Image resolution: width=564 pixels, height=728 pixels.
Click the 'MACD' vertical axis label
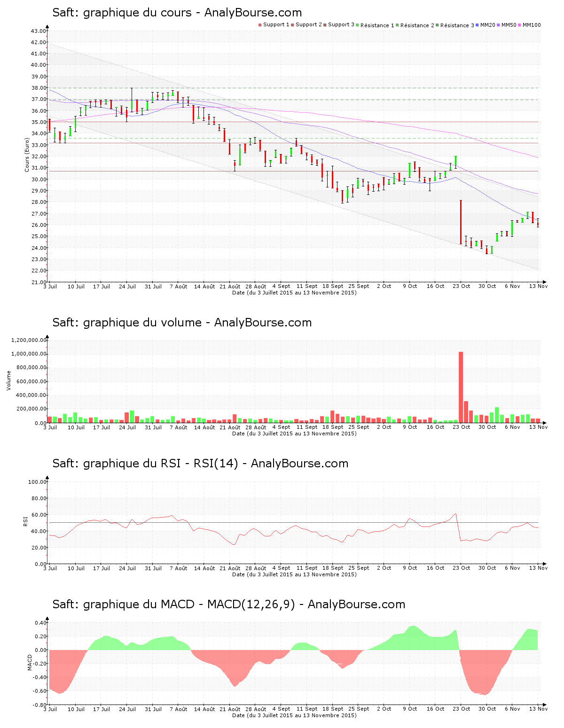pos(30,662)
